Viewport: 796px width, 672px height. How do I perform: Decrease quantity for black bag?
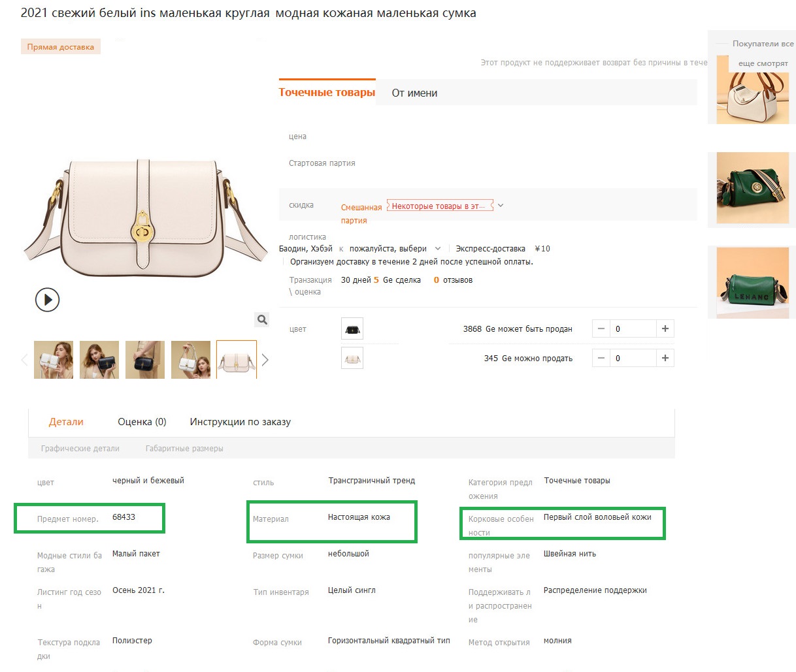click(x=601, y=328)
